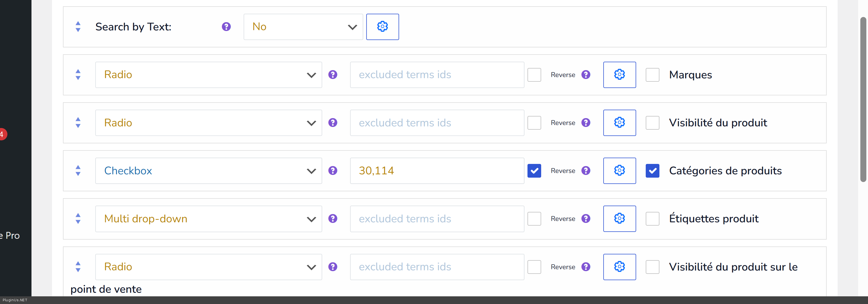Open the Multi drop-down type selector
This screenshot has width=868, height=304.
pyautogui.click(x=208, y=219)
